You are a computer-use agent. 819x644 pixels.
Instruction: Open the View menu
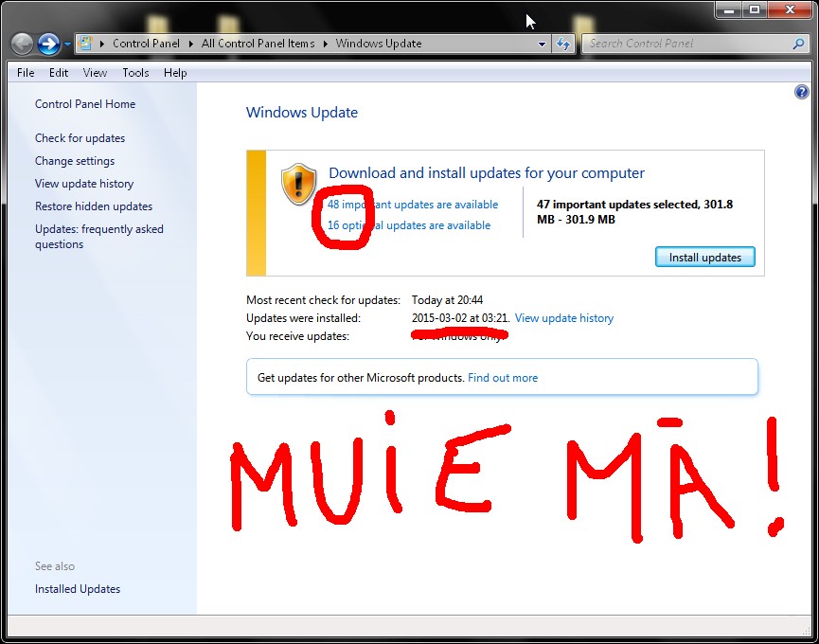(95, 73)
